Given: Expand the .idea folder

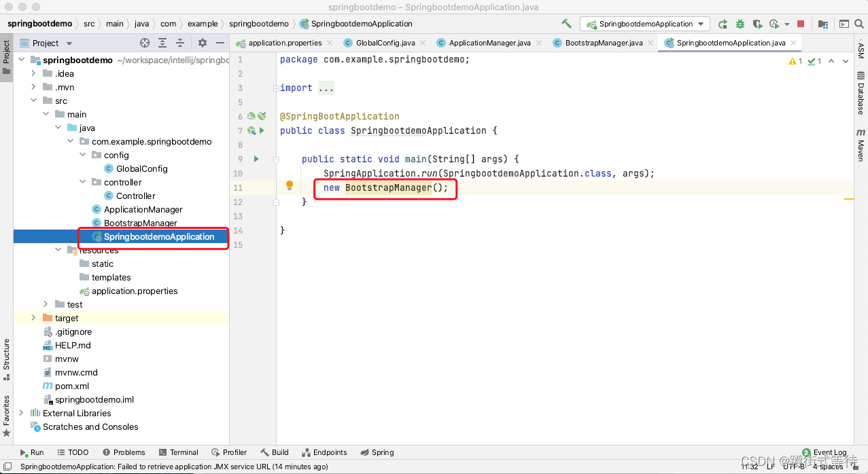Looking at the screenshot, I should 33,73.
